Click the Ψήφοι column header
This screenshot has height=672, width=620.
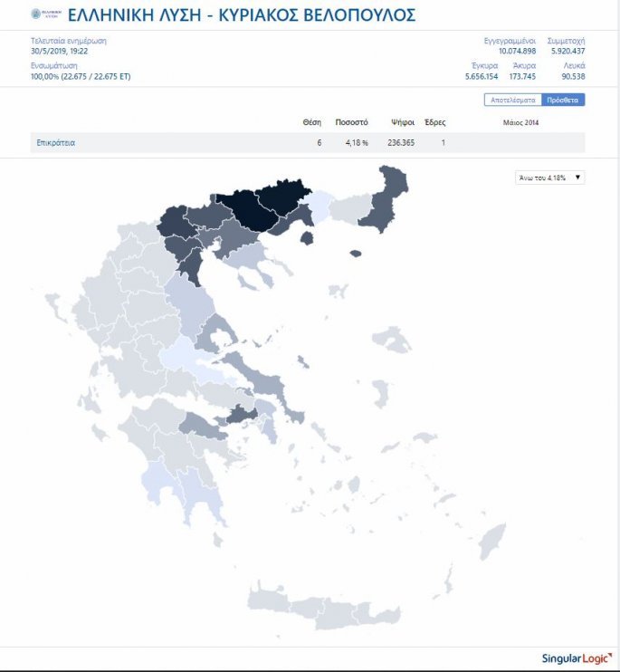pos(403,122)
